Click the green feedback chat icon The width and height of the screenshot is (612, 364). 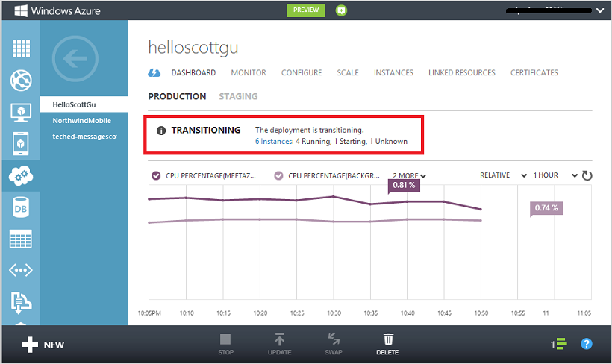pos(341,10)
